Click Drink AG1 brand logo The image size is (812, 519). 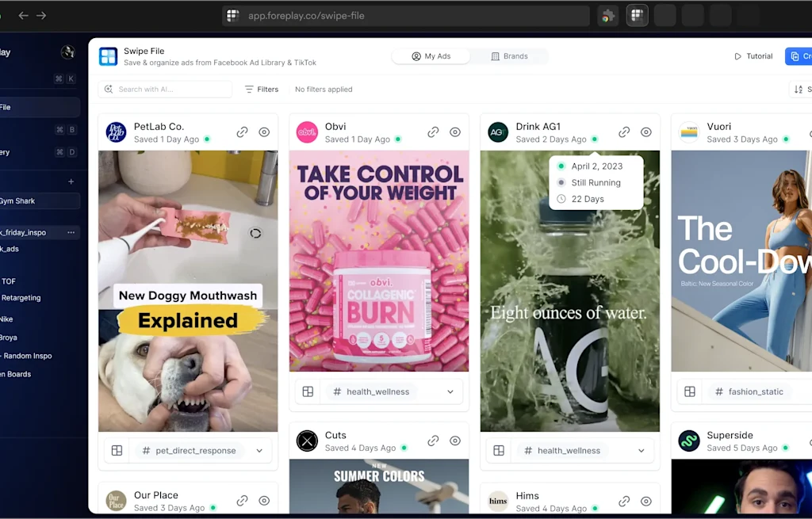tap(498, 132)
